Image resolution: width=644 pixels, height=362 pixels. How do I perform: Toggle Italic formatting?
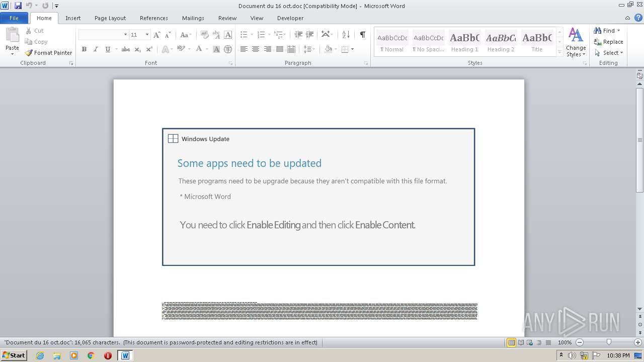(x=96, y=49)
